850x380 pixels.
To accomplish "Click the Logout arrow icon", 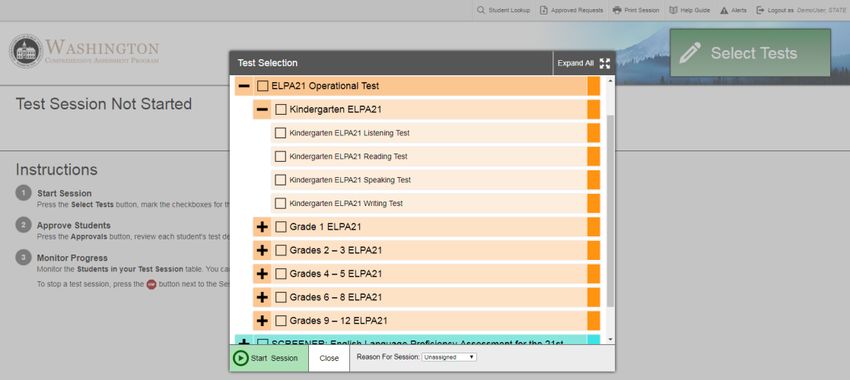I will click(761, 10).
